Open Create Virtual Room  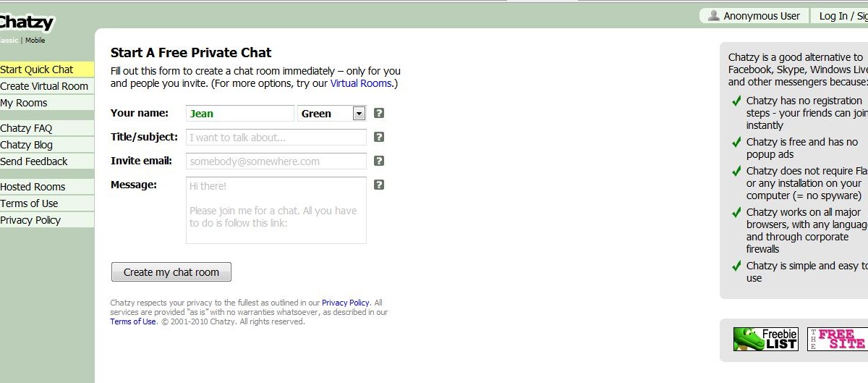[x=47, y=86]
